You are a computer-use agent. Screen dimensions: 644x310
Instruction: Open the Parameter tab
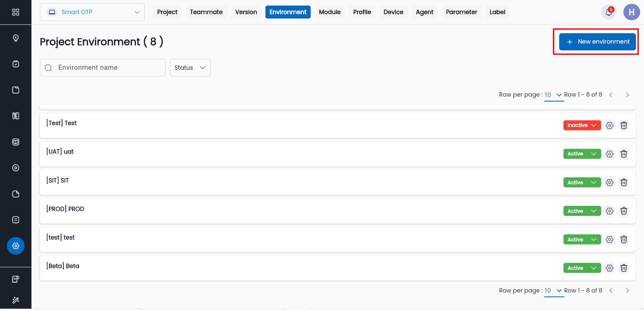[461, 12]
